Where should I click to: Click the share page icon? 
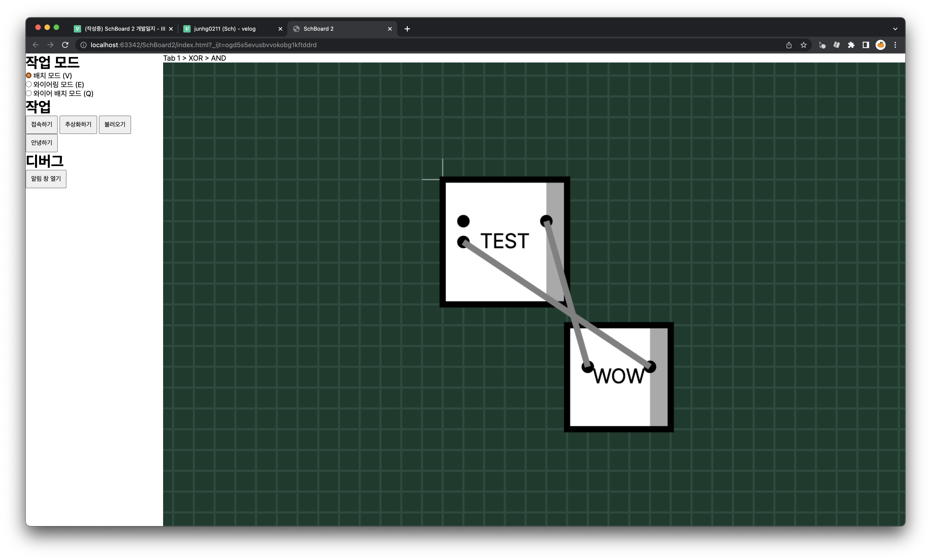click(x=789, y=45)
